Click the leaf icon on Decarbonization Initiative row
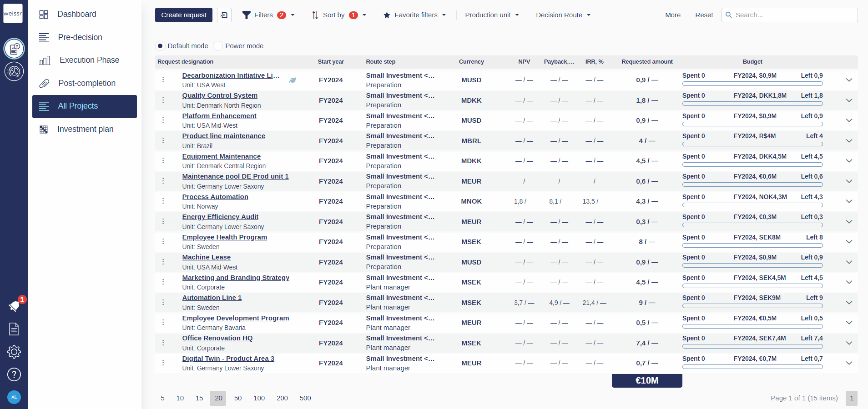Screen dimensions: 868x409 293,80
